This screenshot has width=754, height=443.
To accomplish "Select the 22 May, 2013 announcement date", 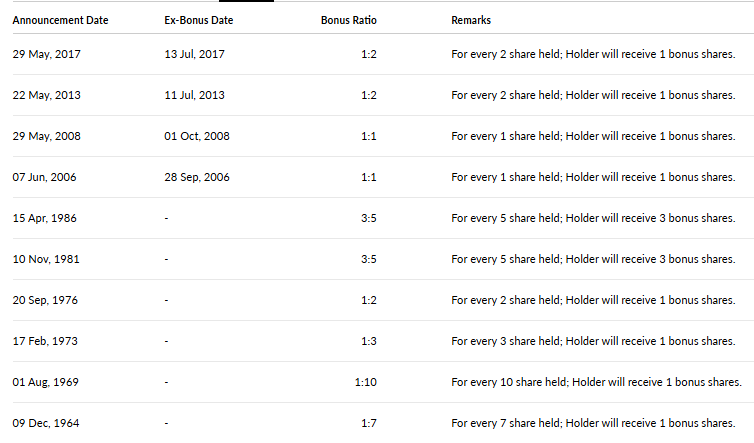I will (47, 95).
